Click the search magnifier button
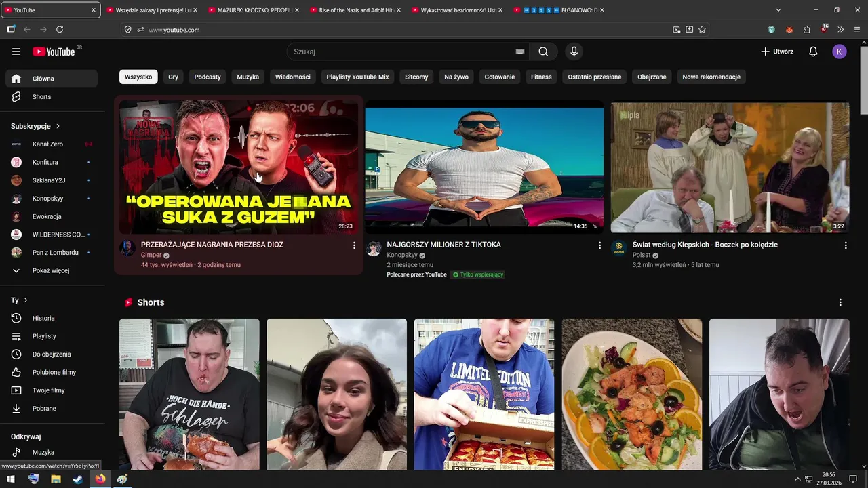Screen dimensions: 868x488 pyautogui.click(x=543, y=52)
